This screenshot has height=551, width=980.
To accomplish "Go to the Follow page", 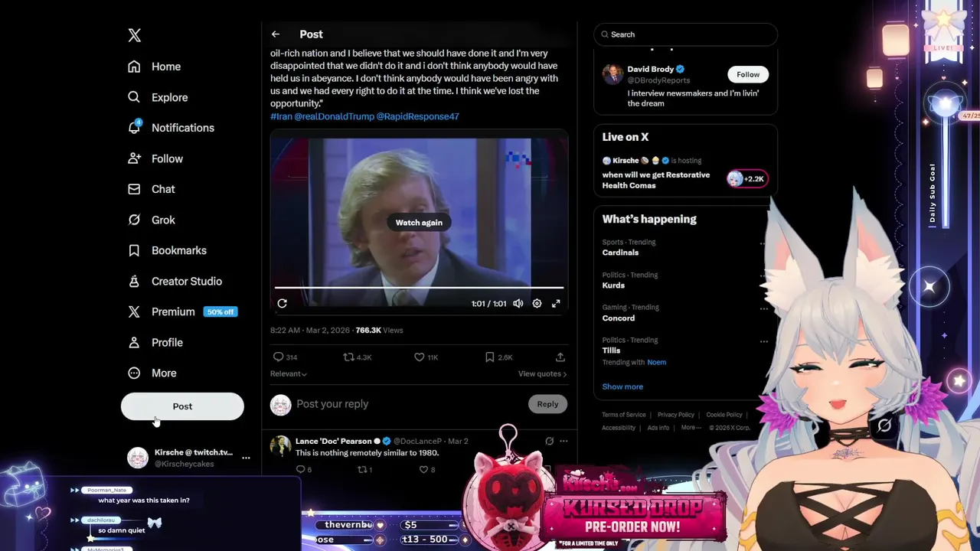I will click(156, 158).
